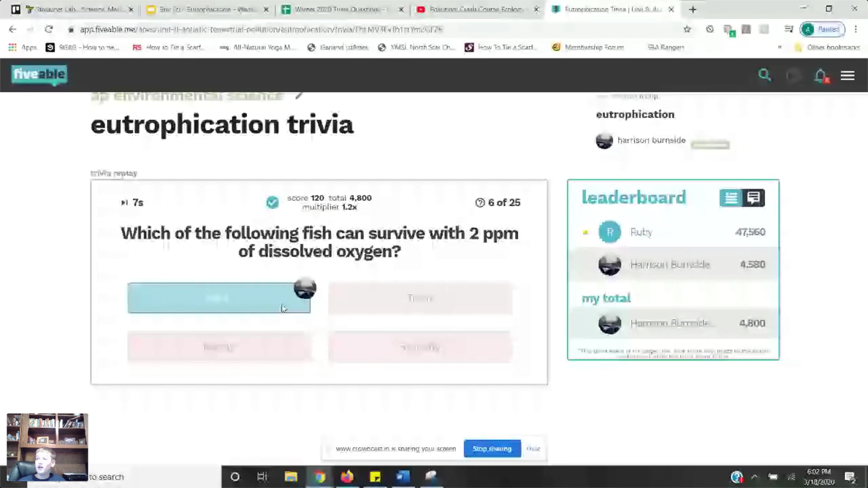Image resolution: width=868 pixels, height=488 pixels.
Task: Show hidden system tray icons
Action: (x=754, y=477)
